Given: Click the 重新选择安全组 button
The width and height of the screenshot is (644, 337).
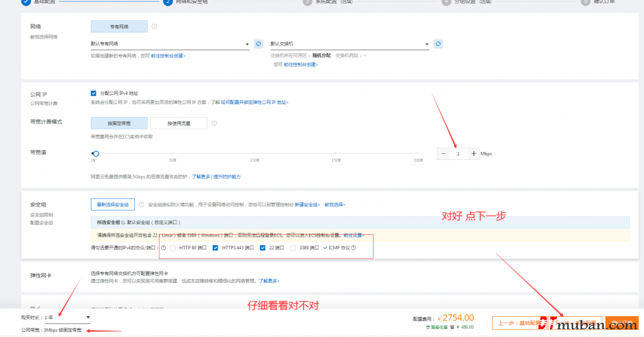Looking at the screenshot, I should click(112, 205).
